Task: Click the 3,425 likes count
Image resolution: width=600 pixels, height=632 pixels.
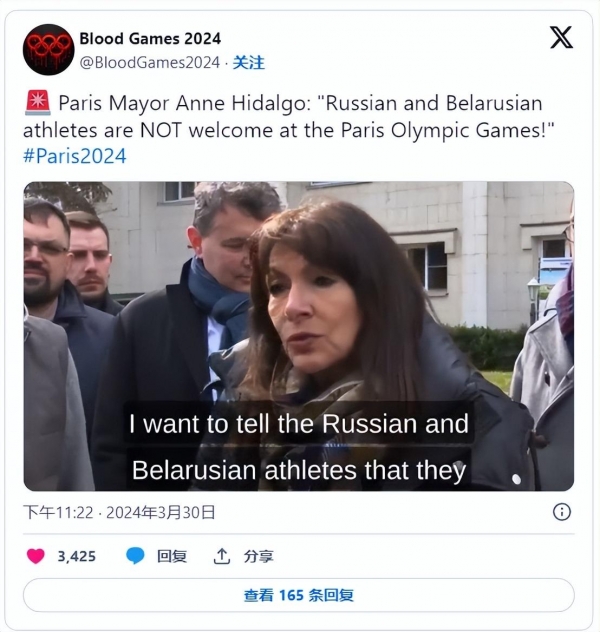Action: pyautogui.click(x=77, y=557)
